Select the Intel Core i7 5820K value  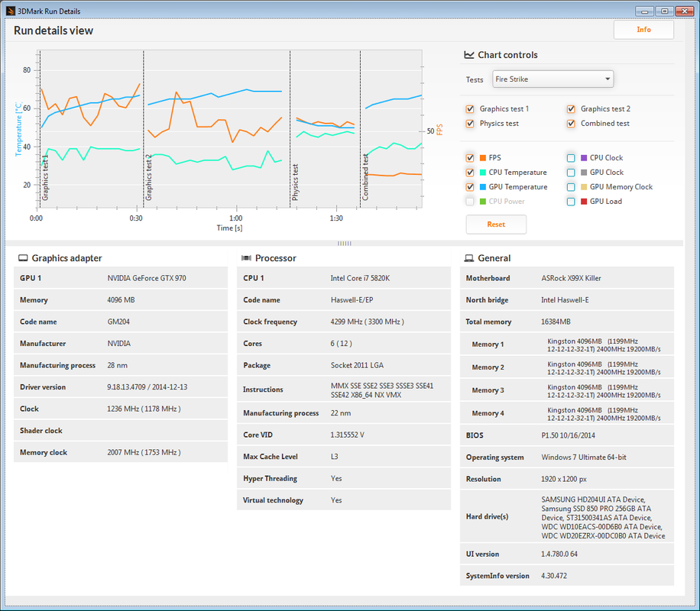(x=360, y=278)
